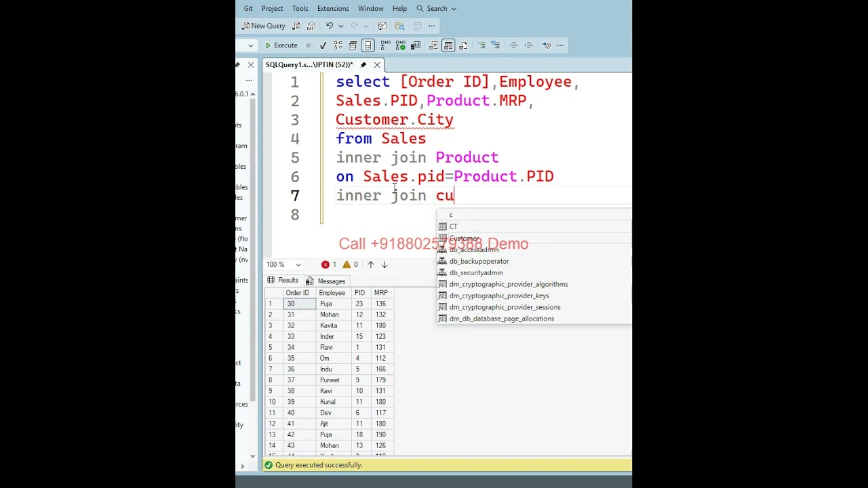Click the Employee column header
The width and height of the screenshot is (868, 488).
(334, 293)
